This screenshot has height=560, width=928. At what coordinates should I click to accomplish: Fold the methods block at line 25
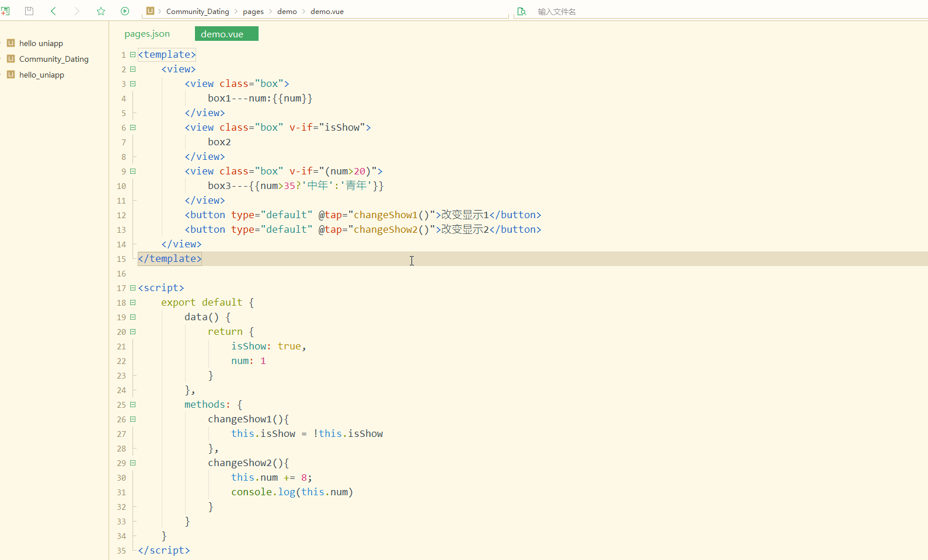point(133,404)
